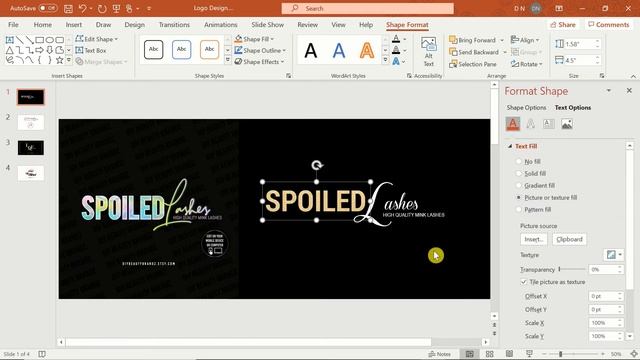640x360 pixels.
Task: Open the Animations tab
Action: [220, 24]
